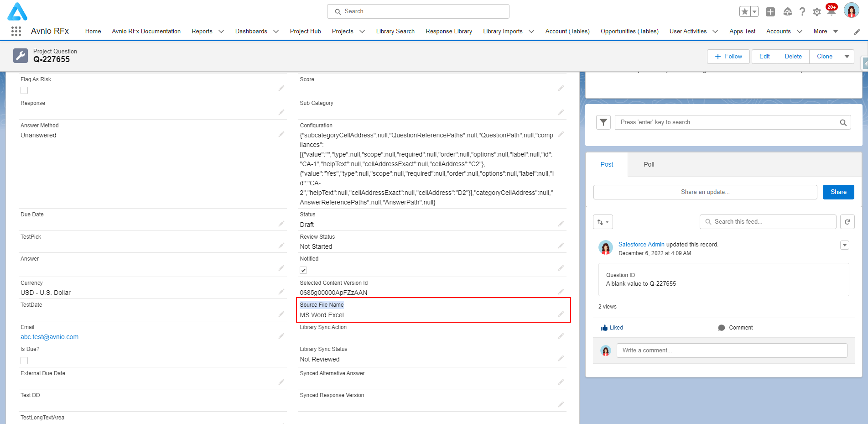Edit the Source File Name pencil icon
This screenshot has height=424, width=868.
click(561, 314)
